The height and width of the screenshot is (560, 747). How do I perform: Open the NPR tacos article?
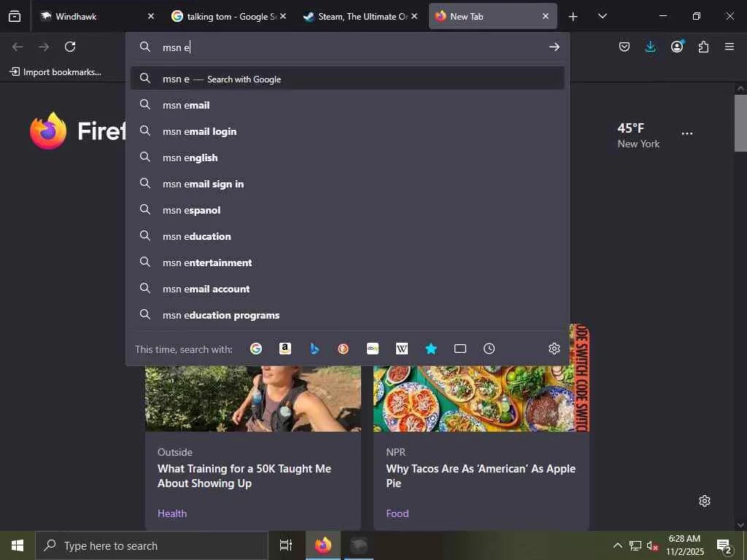pos(481,475)
